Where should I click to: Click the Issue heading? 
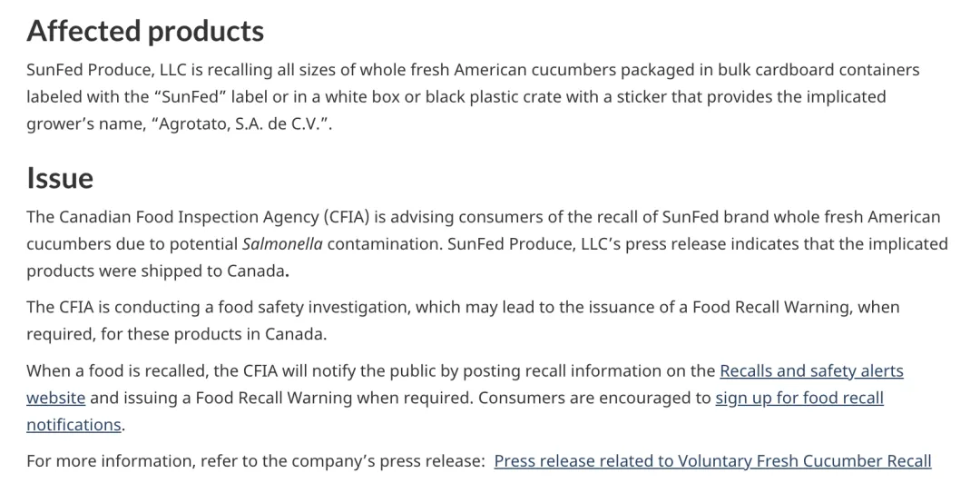(60, 178)
